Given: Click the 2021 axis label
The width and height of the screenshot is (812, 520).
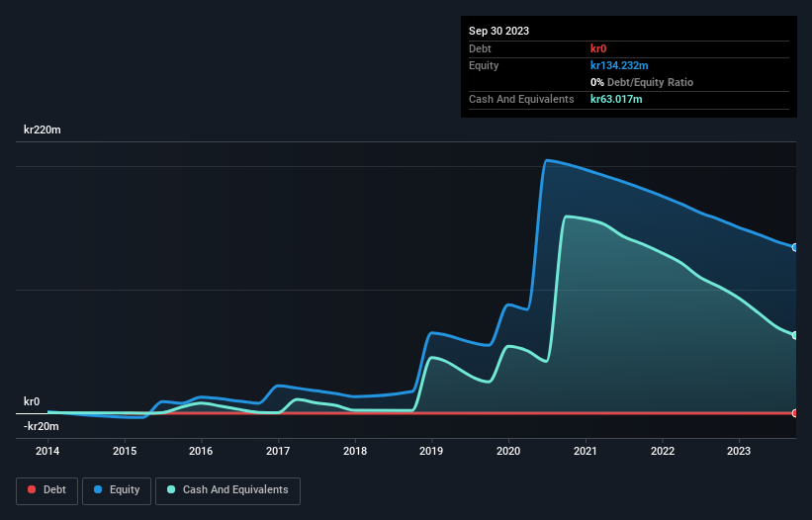Looking at the screenshot, I should pyautogui.click(x=586, y=451).
